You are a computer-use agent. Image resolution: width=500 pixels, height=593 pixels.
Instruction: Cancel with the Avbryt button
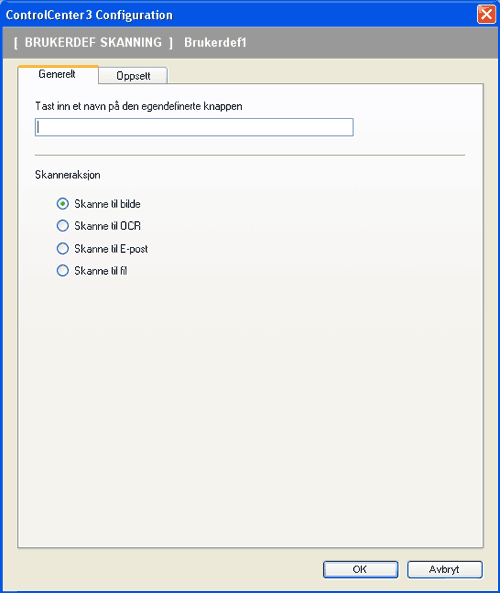click(444, 569)
